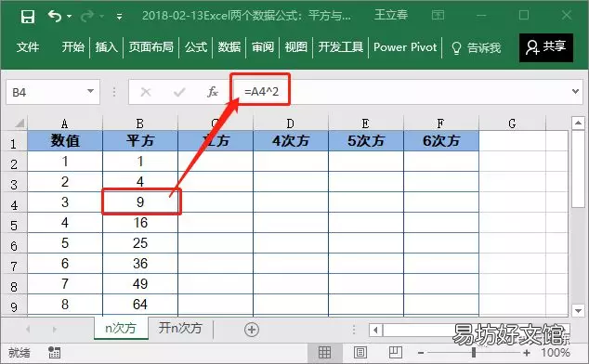The height and width of the screenshot is (364, 589).
Task: Open ribbon display options icon
Action: pos(438,16)
